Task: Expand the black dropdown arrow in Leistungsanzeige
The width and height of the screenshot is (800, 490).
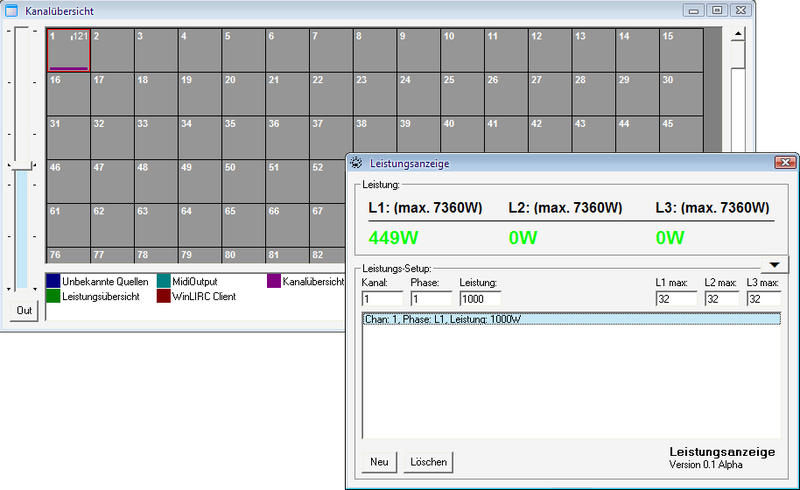Action: tap(776, 265)
